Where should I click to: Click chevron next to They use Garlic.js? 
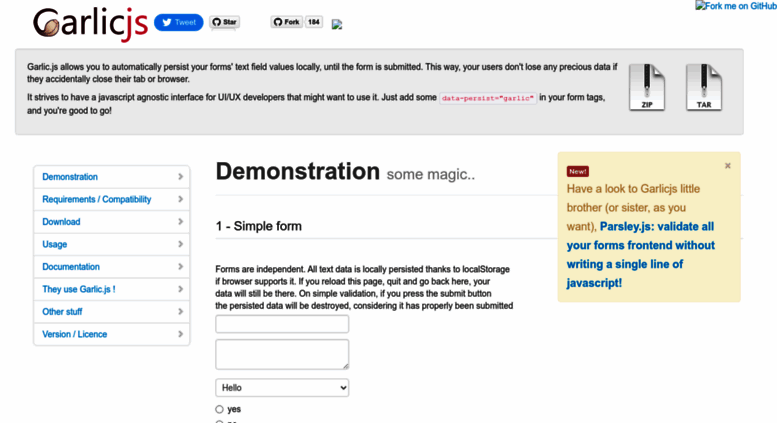(180, 289)
